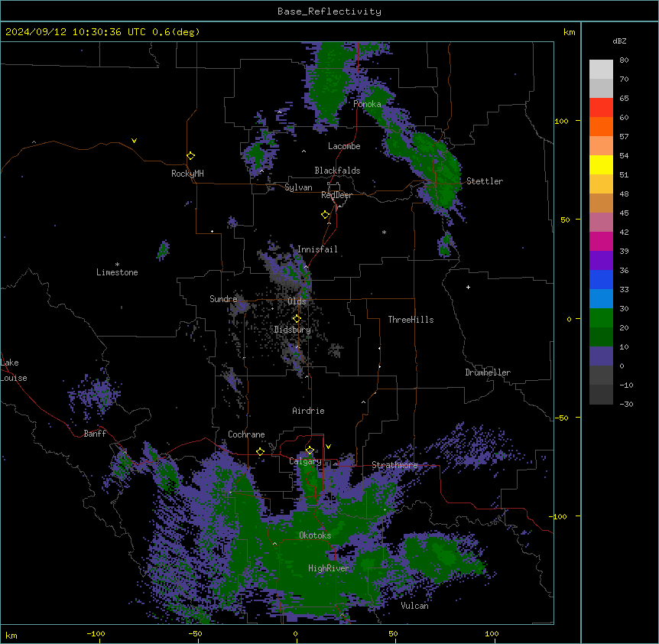Select the Lake Louise label
This screenshot has width=659, height=644.
(14, 370)
